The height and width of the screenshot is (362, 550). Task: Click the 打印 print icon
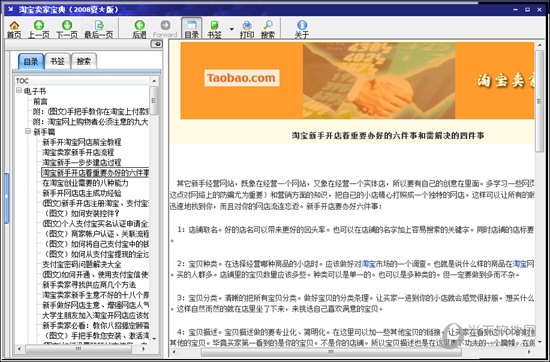(247, 29)
